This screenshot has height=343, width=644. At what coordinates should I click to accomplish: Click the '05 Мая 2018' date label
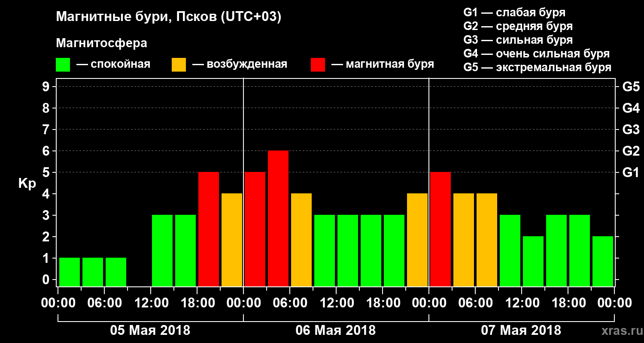pyautogui.click(x=150, y=331)
